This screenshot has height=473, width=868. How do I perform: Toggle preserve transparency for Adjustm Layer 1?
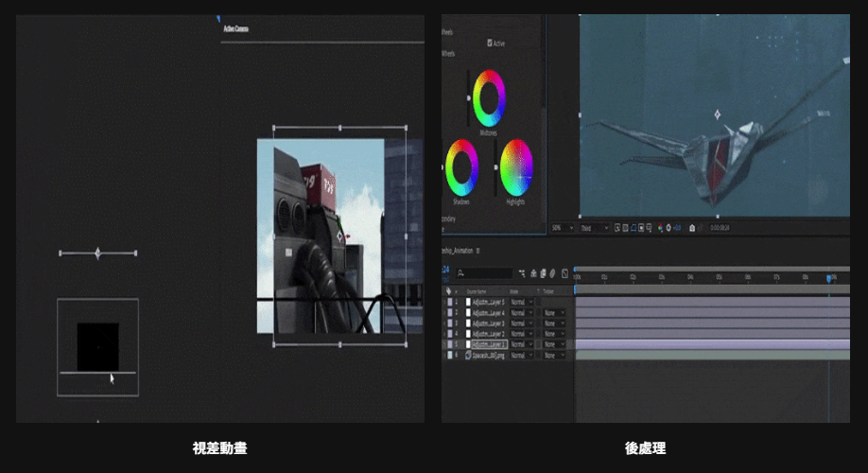pos(538,344)
